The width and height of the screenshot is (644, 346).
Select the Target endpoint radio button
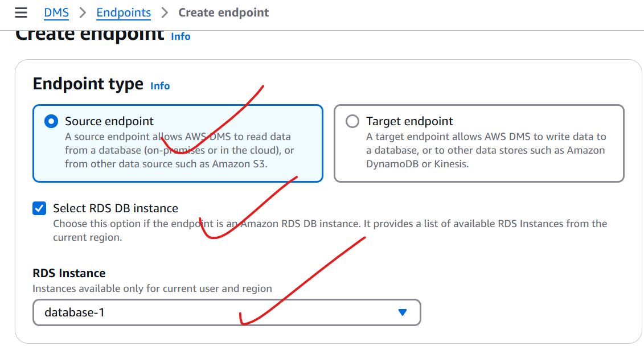point(352,121)
